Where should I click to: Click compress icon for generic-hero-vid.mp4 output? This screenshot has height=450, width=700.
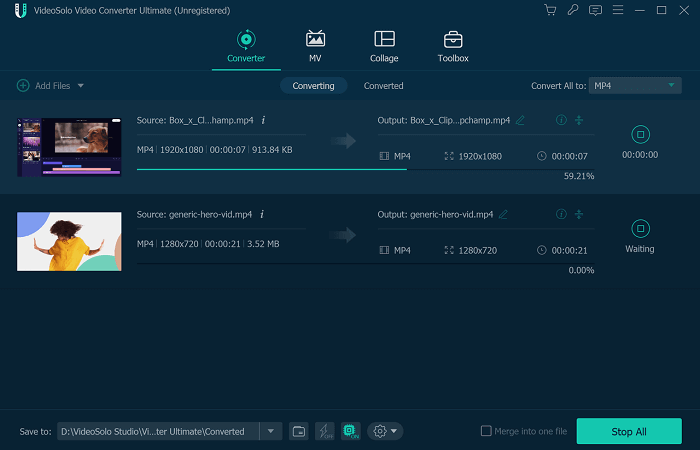pyautogui.click(x=579, y=214)
